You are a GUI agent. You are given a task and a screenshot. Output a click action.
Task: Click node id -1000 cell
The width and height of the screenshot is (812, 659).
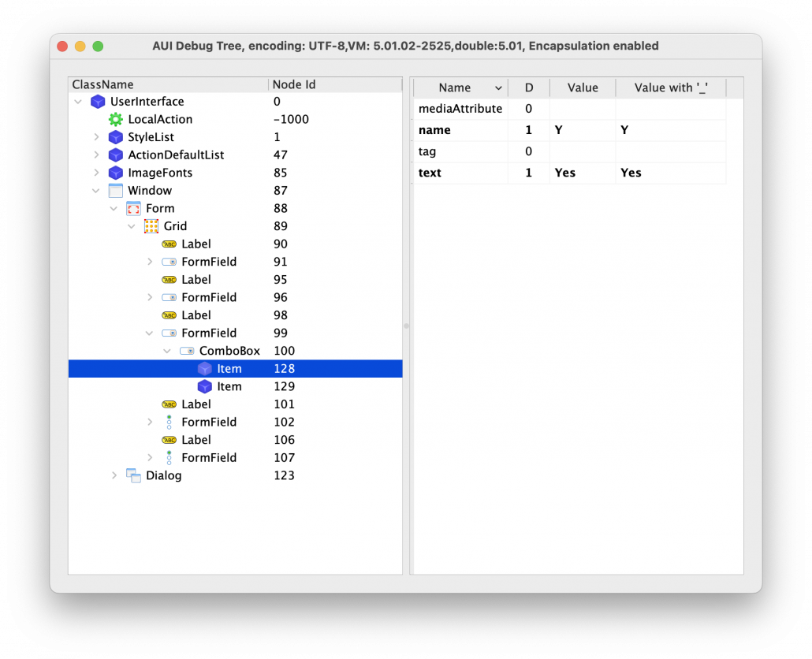[291, 120]
